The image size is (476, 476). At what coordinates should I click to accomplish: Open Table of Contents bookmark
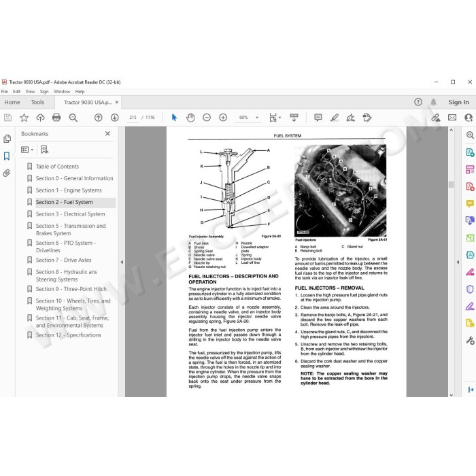tap(57, 167)
